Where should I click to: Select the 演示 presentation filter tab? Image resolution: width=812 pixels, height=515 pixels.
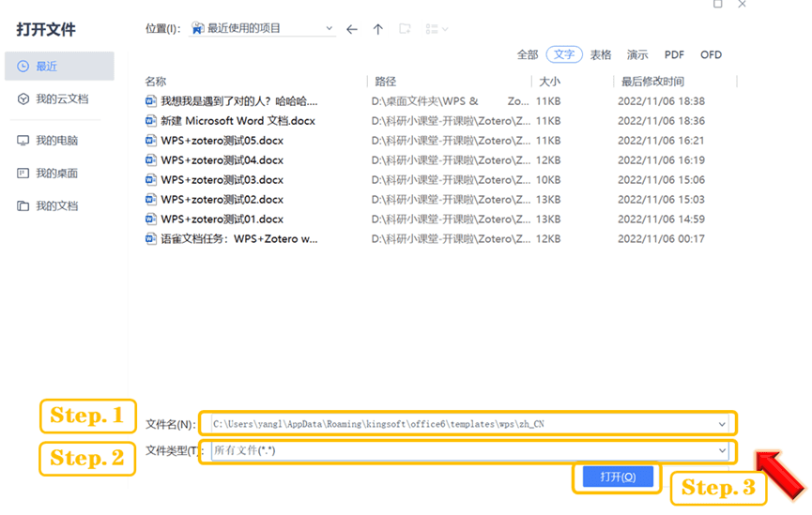coord(637,55)
